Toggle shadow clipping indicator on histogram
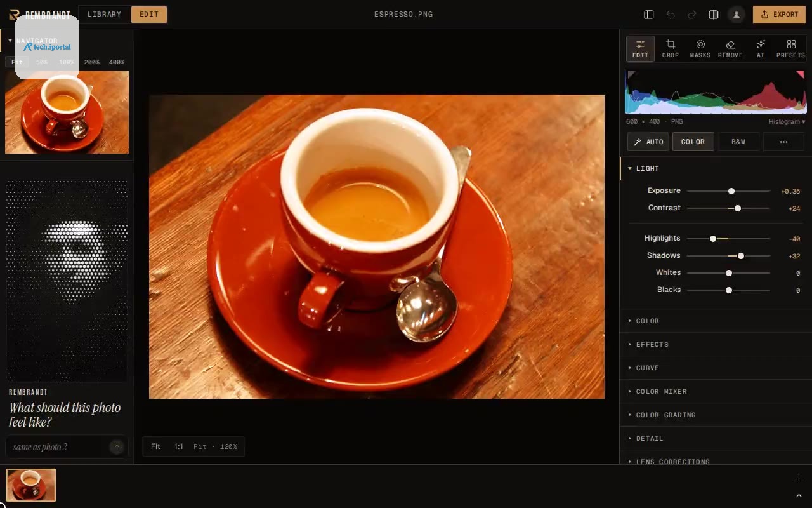 (x=631, y=75)
